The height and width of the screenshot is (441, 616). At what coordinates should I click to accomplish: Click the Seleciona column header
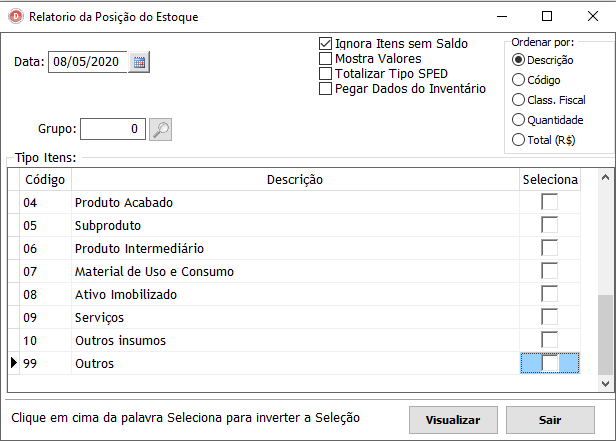tap(550, 179)
